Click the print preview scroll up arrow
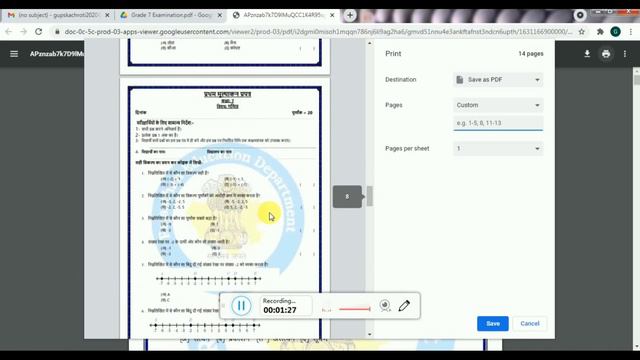The image size is (640, 360). click(x=370, y=43)
